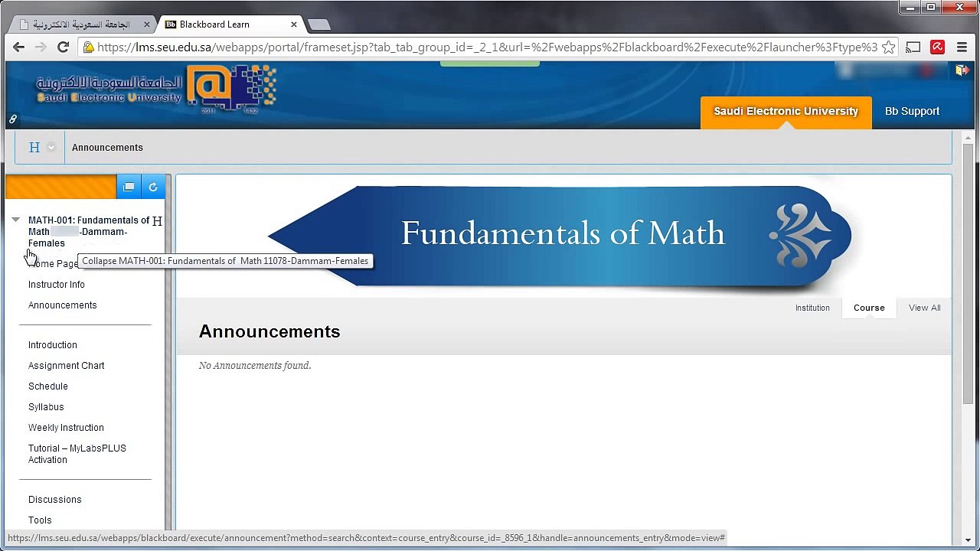The height and width of the screenshot is (551, 980).
Task: Open the Saudi Electronic University tab
Action: click(786, 112)
